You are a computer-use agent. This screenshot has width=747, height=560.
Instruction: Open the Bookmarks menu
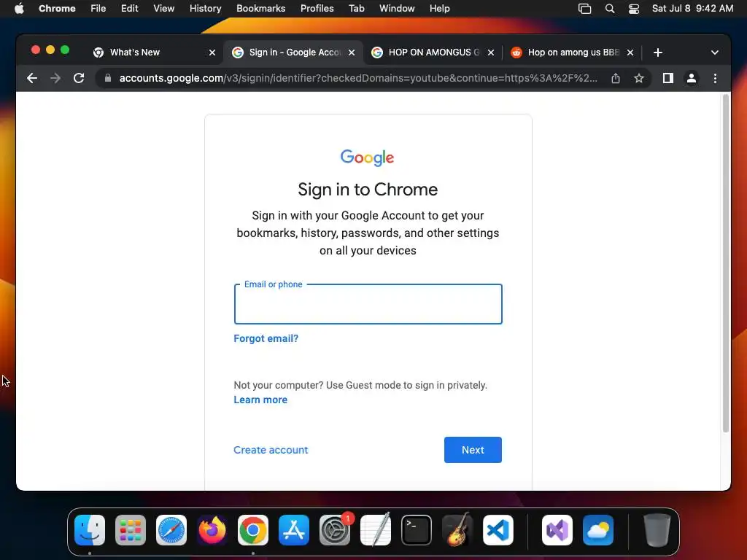click(260, 9)
